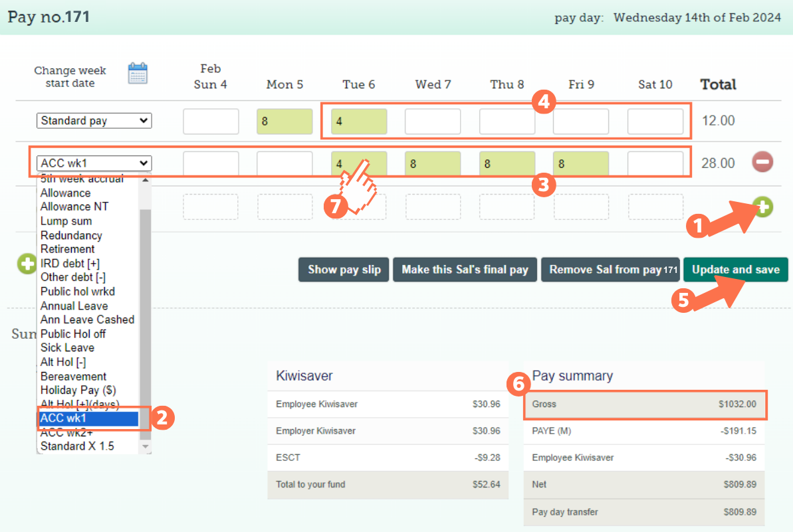793x532 pixels.
Task: Click Remove Sal from pay button
Action: [x=610, y=270]
